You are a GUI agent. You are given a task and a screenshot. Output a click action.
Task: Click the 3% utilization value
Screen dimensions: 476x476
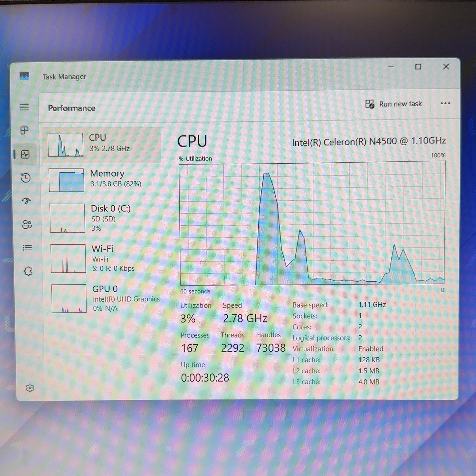point(188,319)
